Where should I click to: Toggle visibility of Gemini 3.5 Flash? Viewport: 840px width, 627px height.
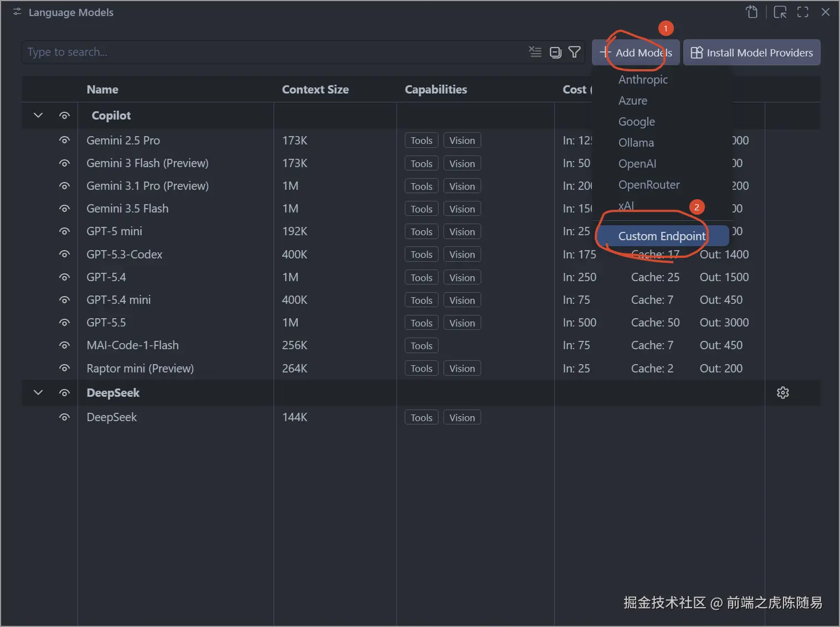[65, 209]
